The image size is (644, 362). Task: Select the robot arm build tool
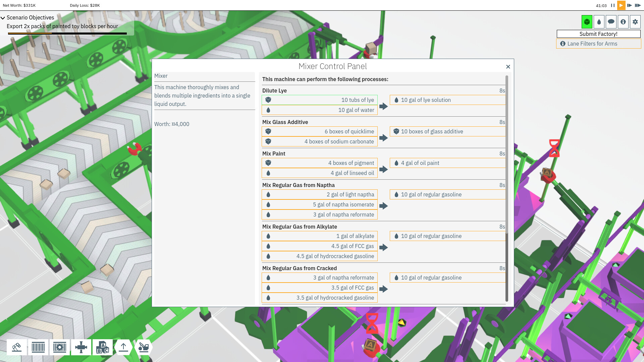tap(17, 347)
